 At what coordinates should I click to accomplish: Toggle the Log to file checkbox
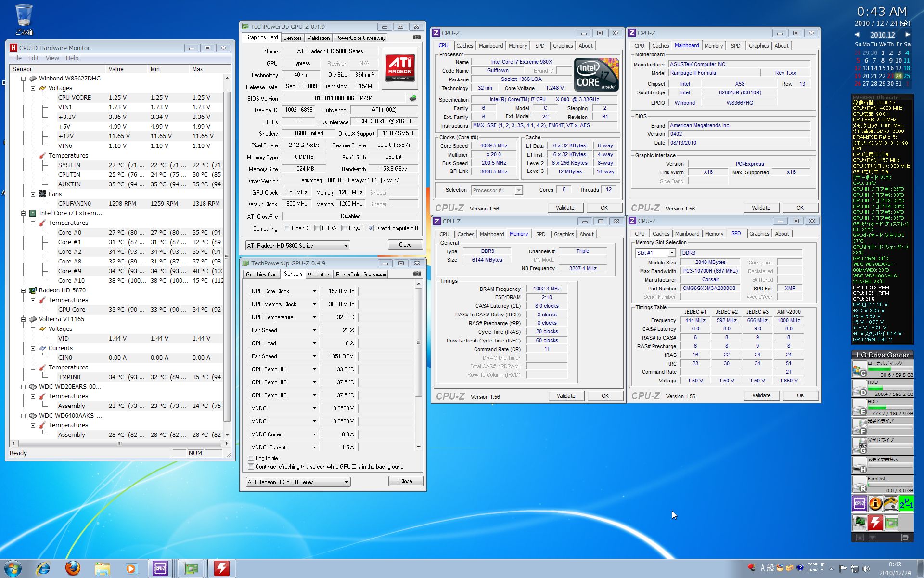[251, 458]
